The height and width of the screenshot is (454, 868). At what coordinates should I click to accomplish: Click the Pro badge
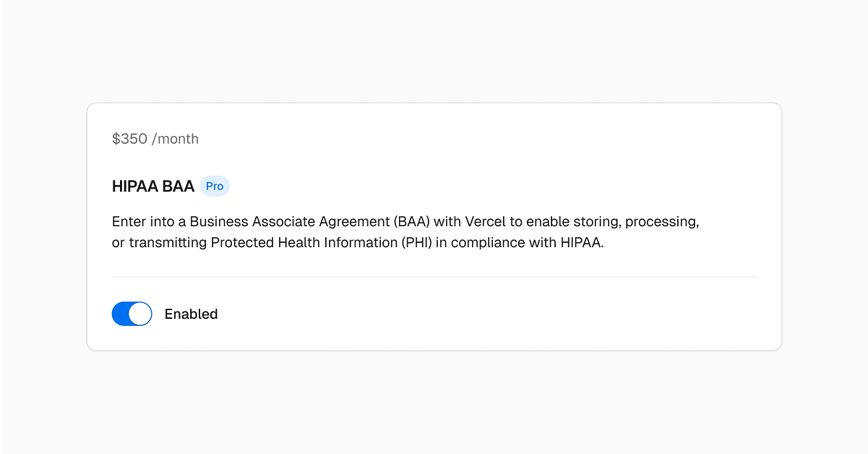(x=215, y=186)
